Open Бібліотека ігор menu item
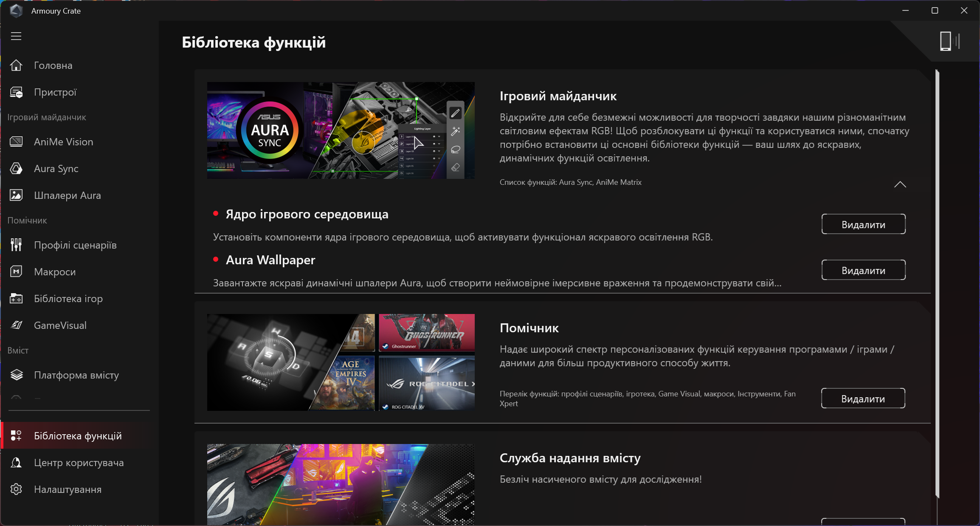Image resolution: width=980 pixels, height=526 pixels. [68, 299]
